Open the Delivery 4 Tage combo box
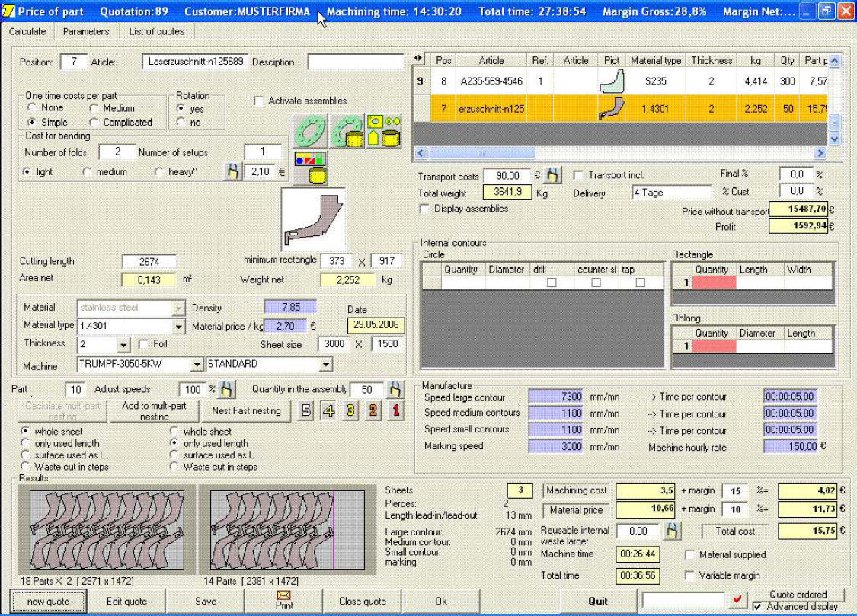Image resolution: width=857 pixels, height=616 pixels. (672, 192)
